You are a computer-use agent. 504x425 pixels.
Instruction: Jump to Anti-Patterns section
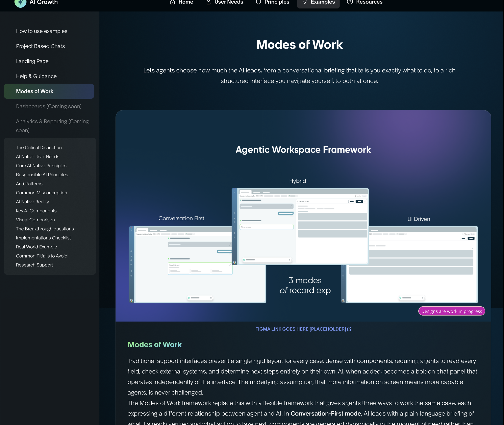(x=29, y=184)
